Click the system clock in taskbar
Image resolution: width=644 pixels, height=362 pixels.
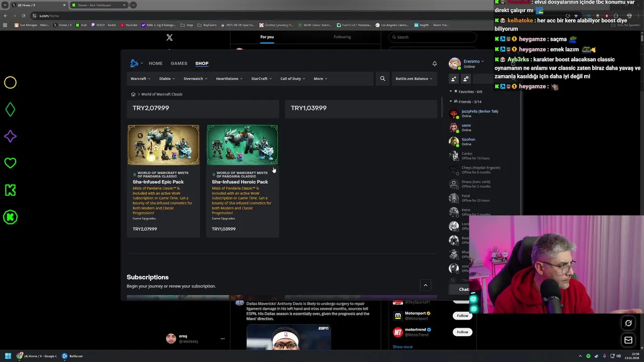(632, 356)
